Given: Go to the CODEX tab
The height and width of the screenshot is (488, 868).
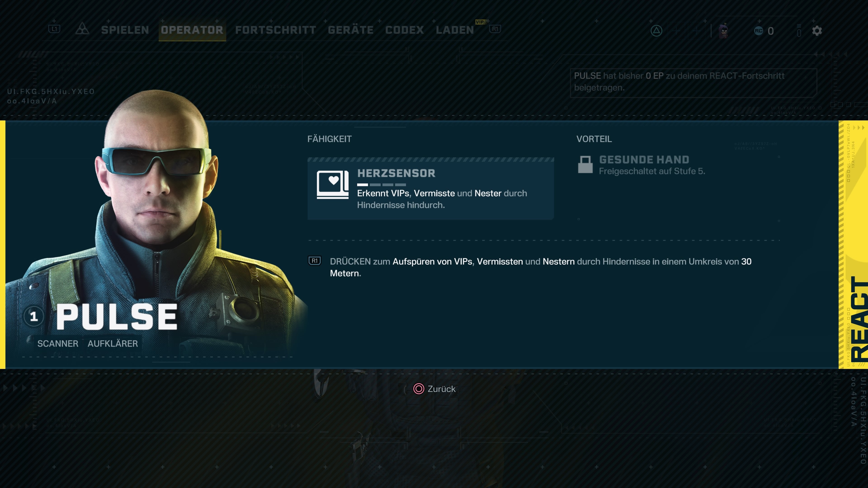Looking at the screenshot, I should point(404,30).
